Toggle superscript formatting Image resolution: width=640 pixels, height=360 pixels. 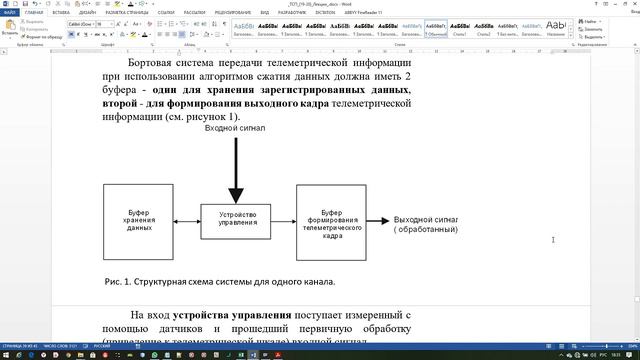point(111,35)
